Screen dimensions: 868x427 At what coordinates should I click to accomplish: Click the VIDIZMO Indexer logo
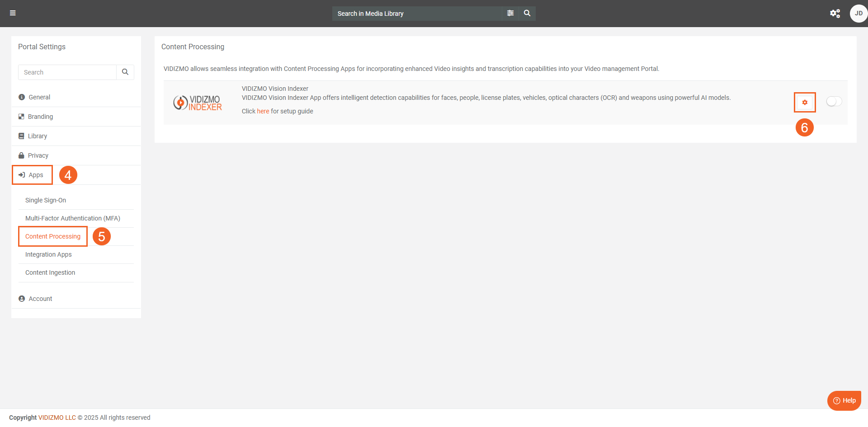tap(198, 103)
